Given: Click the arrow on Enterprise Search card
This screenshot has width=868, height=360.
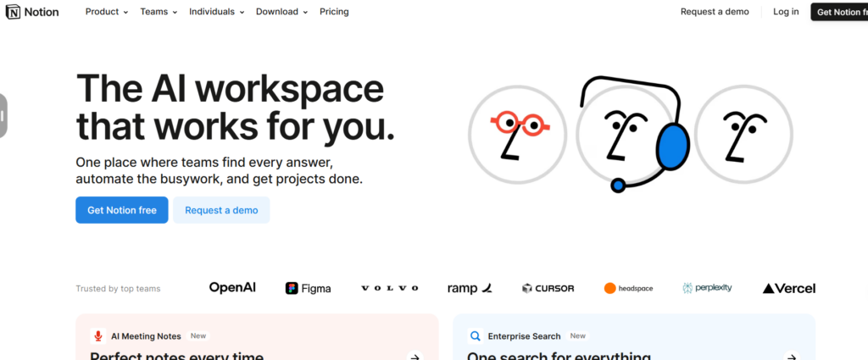Looking at the screenshot, I should pyautogui.click(x=791, y=357).
